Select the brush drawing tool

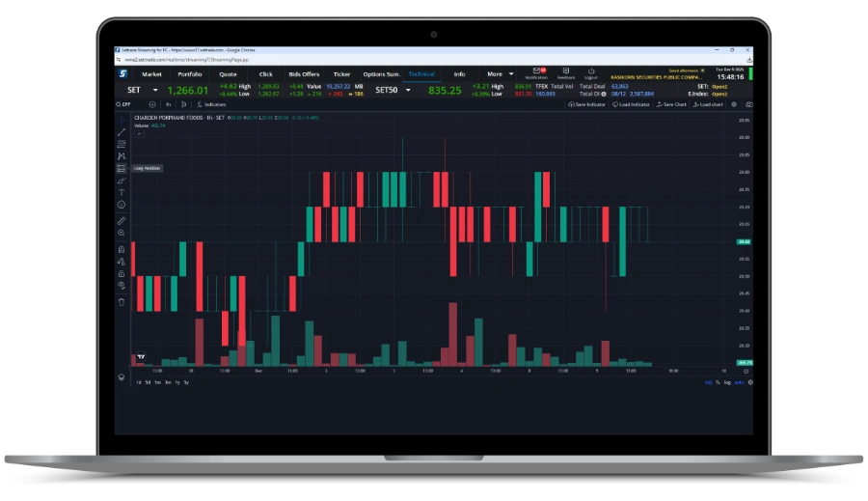pos(122,181)
